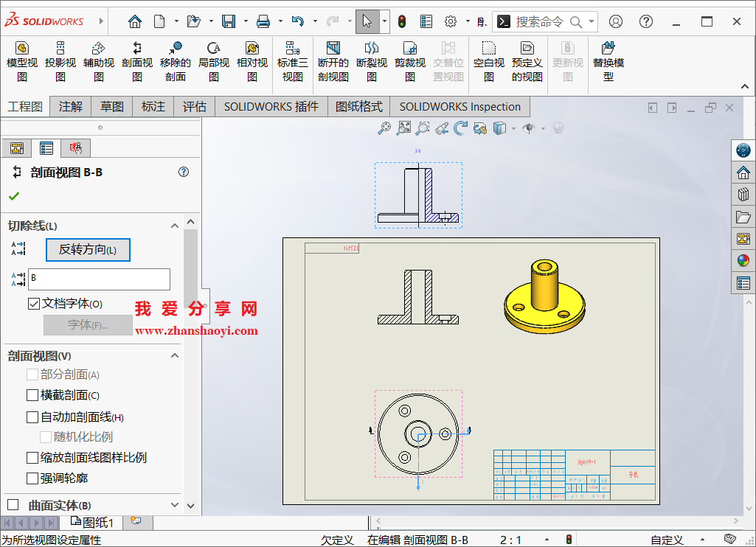Activate the 剪裁视图 tool
This screenshot has width=756, height=547.
[409, 63]
